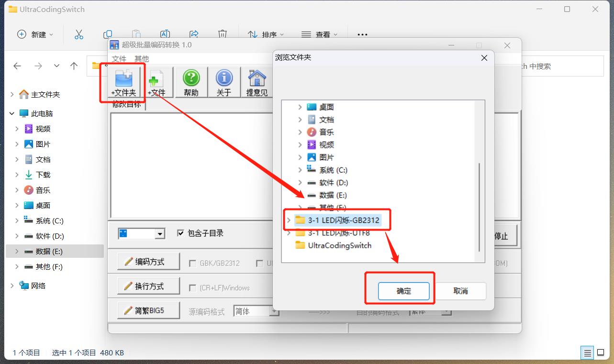This screenshot has width=614, height=364.
Task: Open the 查看 view dropdown in Explorer
Action: [319, 34]
